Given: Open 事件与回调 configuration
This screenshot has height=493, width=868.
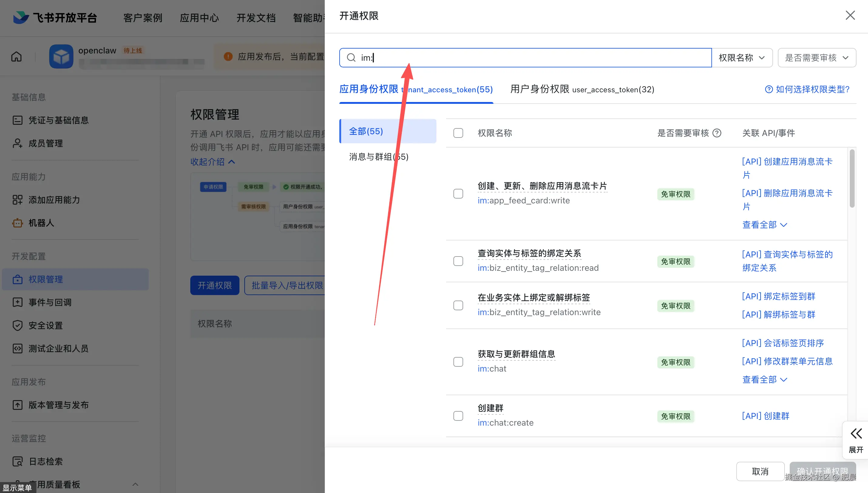Looking at the screenshot, I should tap(50, 302).
